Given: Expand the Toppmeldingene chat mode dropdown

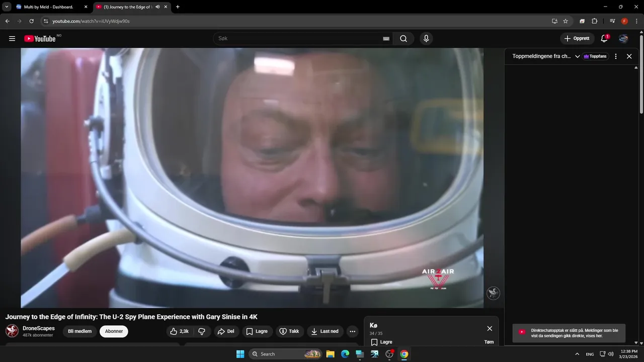Looking at the screenshot, I should pos(546,56).
